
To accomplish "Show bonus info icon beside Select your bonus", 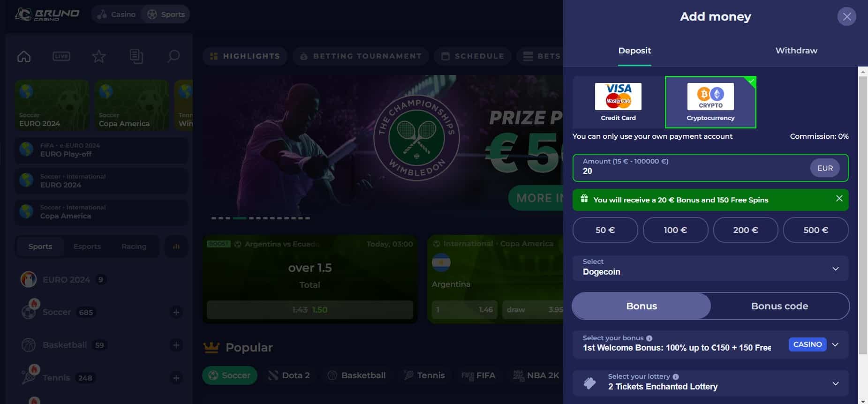I will click(x=649, y=338).
